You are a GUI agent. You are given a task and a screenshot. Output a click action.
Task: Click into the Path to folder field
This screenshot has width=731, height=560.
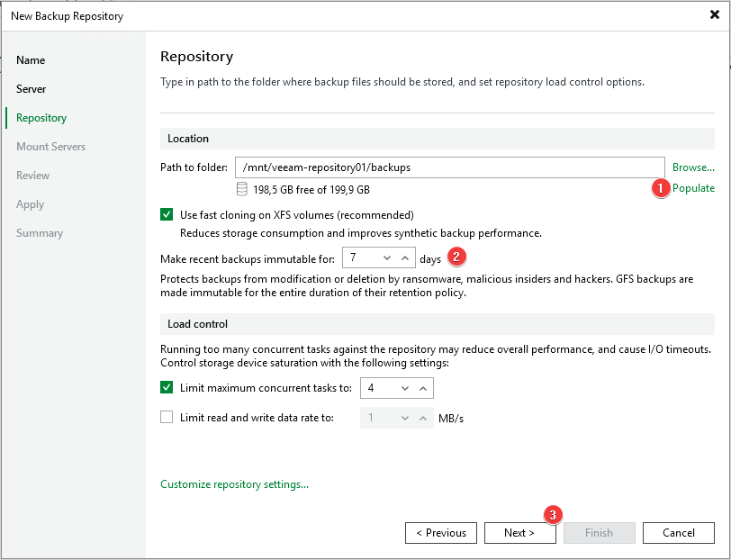[x=448, y=167]
